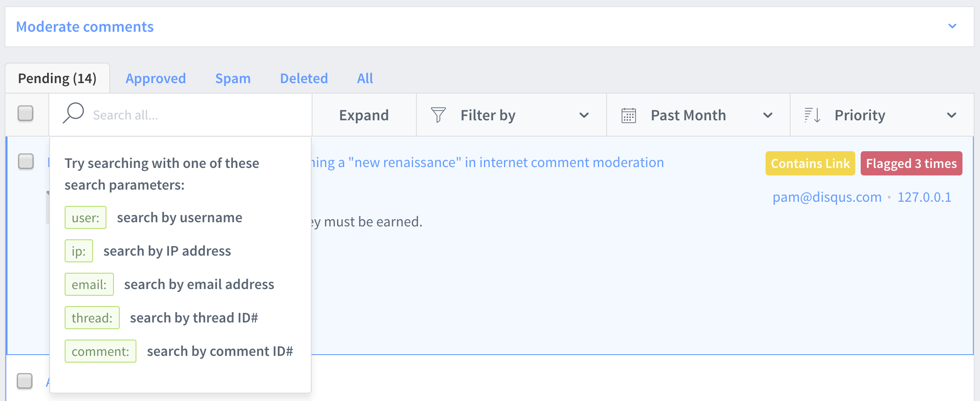980x401 pixels.
Task: Switch to the Spam tab
Action: (233, 79)
